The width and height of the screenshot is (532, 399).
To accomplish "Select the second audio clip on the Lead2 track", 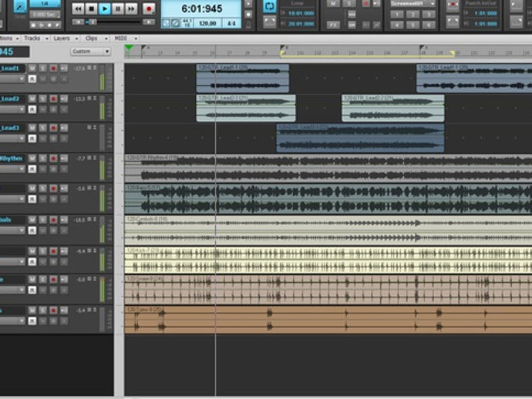I will (x=393, y=108).
